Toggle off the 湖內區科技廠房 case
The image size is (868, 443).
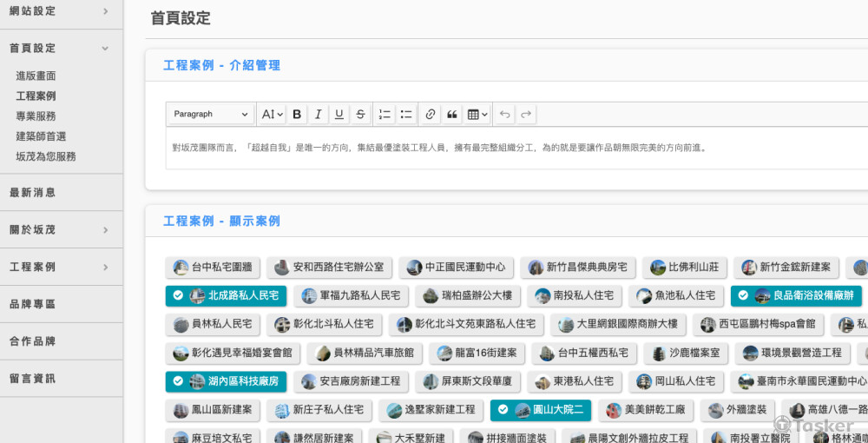tap(226, 381)
